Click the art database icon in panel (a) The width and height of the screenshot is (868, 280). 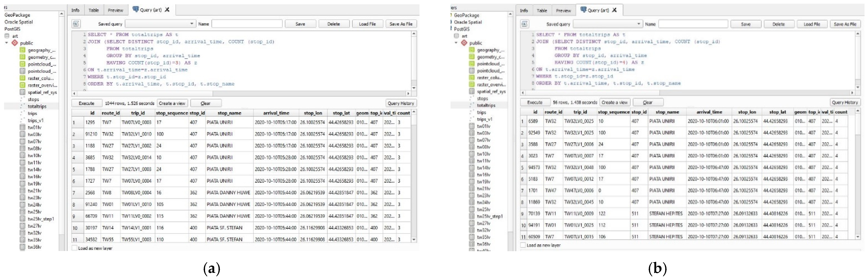pyautogui.click(x=7, y=36)
